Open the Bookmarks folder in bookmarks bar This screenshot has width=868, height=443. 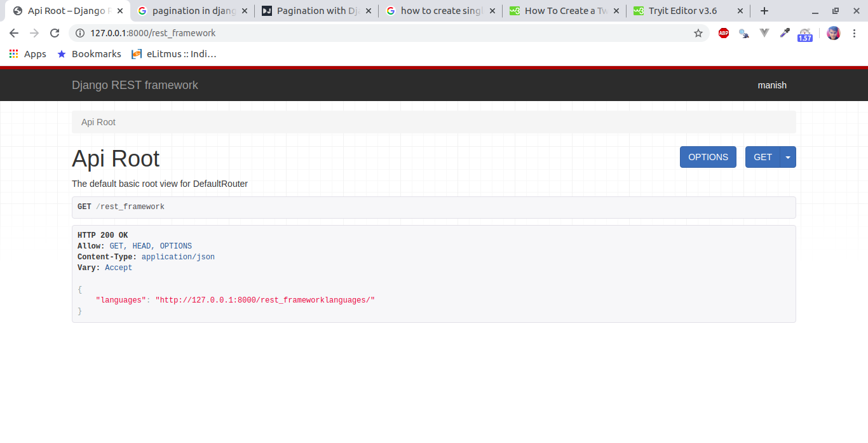89,54
